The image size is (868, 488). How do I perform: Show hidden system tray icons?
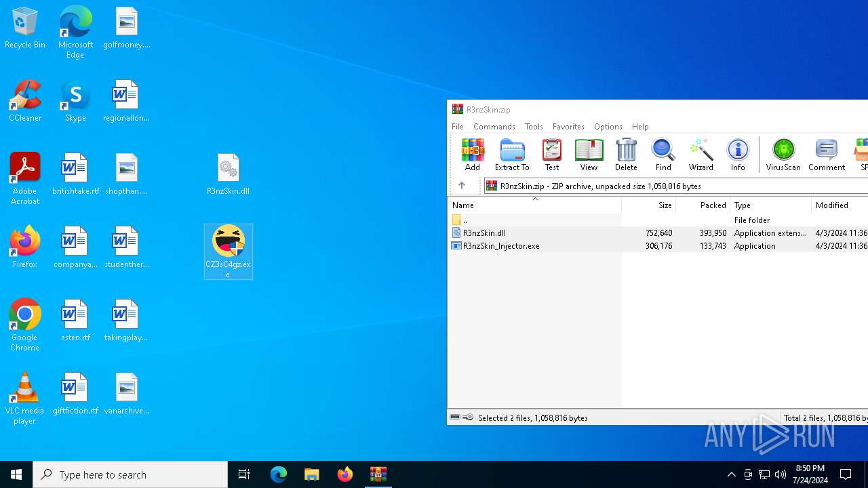[x=732, y=474]
